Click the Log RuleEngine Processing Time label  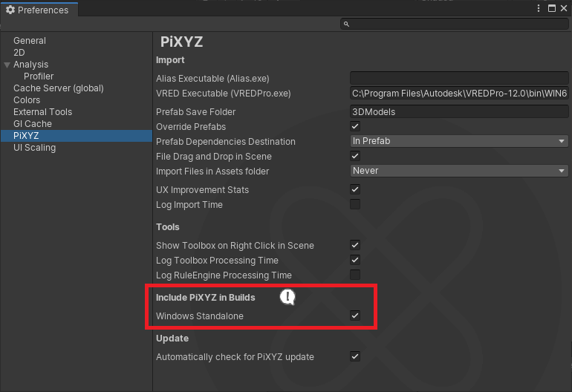224,275
